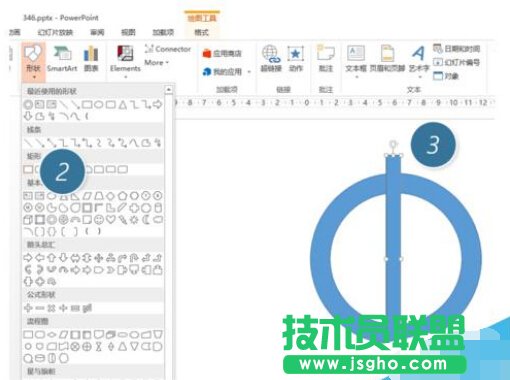The image size is (510, 380).
Task: Insert an object (对象)
Action: [446, 76]
